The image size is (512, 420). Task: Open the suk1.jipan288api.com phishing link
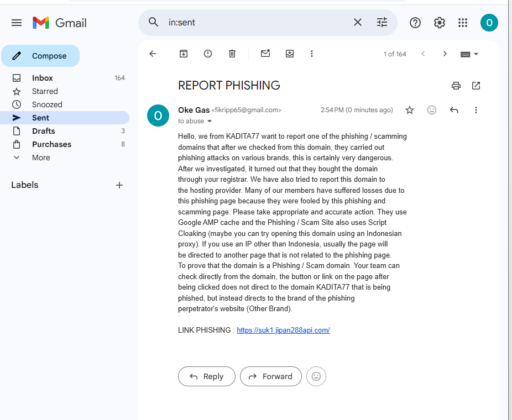(x=283, y=330)
